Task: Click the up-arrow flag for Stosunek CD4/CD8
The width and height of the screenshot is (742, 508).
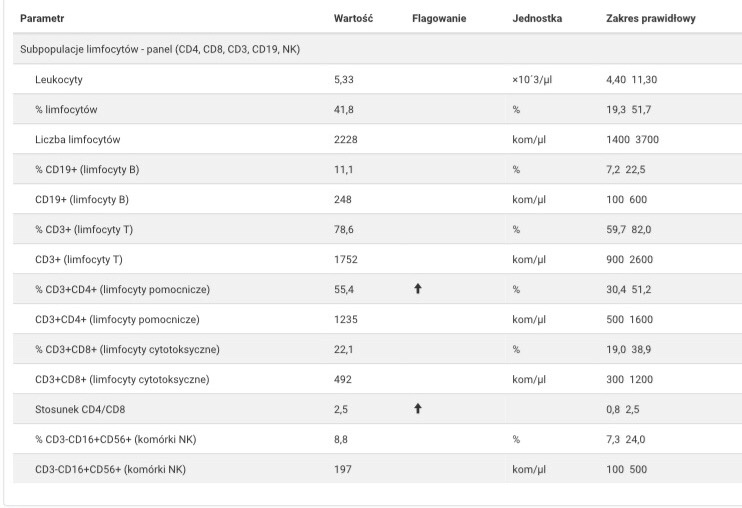Action: click(417, 409)
